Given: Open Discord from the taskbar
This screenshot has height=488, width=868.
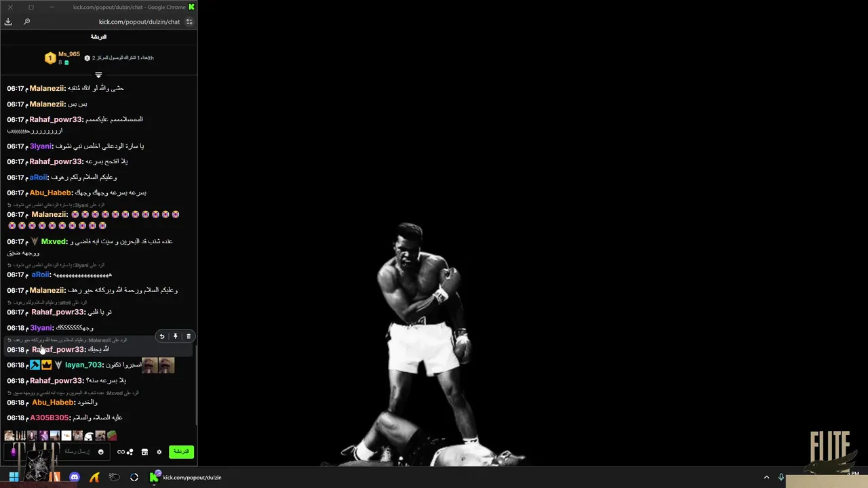Looking at the screenshot, I should (x=75, y=477).
